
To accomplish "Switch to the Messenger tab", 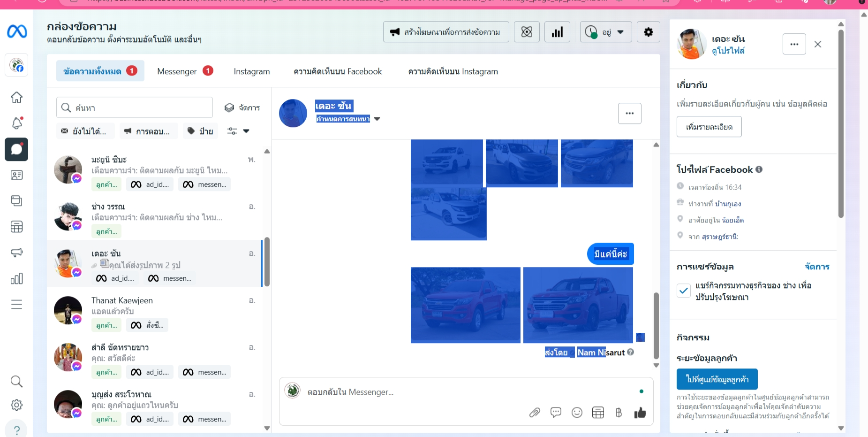I will pyautogui.click(x=185, y=71).
